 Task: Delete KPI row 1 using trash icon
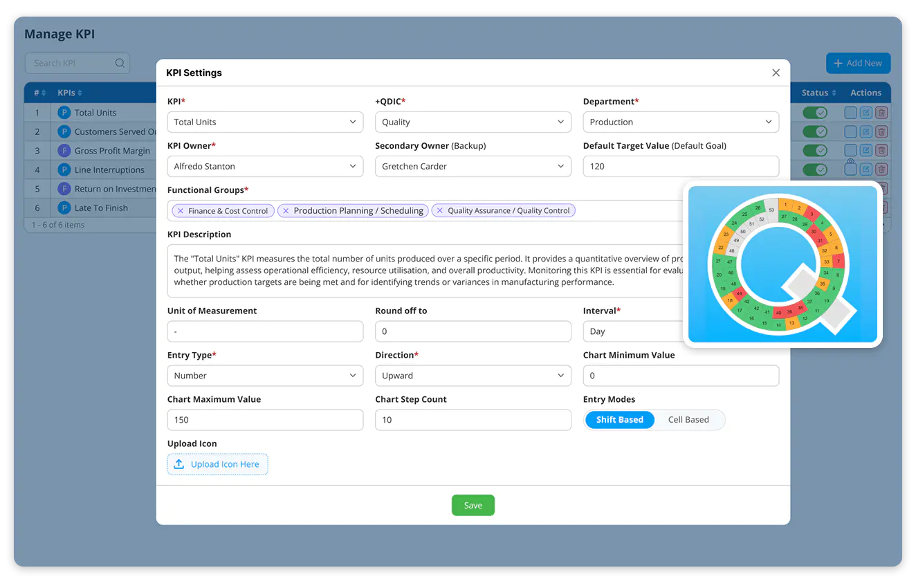tap(881, 113)
